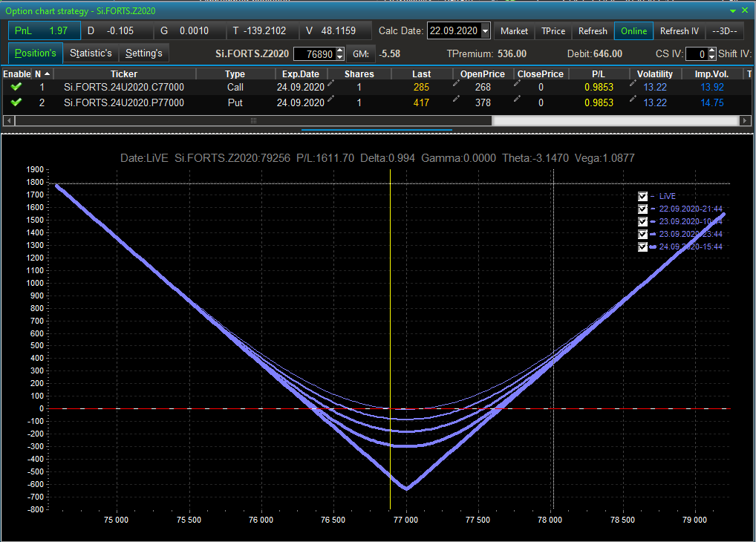
Task: Increase the underlying price 76890 with spinner
Action: [x=340, y=50]
